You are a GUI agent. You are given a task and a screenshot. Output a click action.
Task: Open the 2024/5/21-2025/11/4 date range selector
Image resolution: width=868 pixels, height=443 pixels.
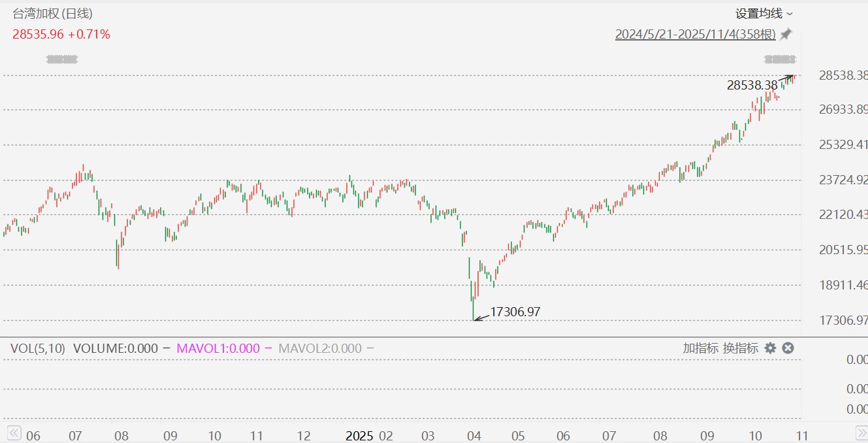point(695,35)
